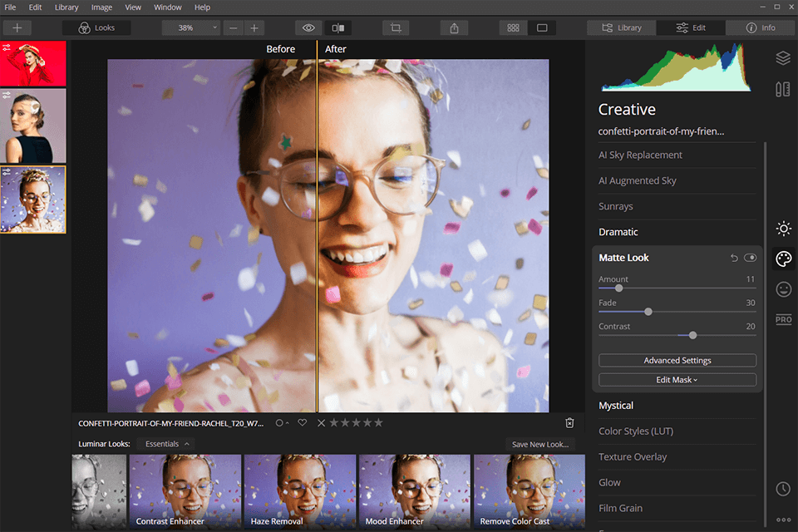This screenshot has width=798, height=532.
Task: Open the Layers panel
Action: click(x=782, y=58)
